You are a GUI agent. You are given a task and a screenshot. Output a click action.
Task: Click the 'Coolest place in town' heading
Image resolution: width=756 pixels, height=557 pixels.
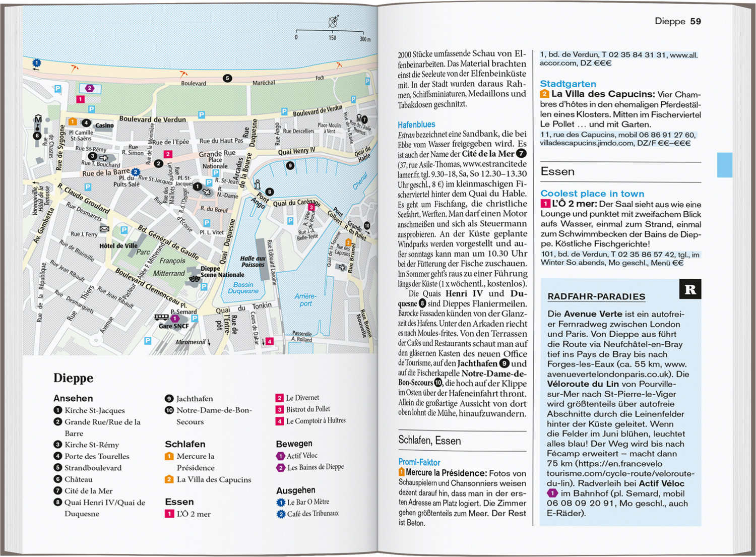pos(592,194)
